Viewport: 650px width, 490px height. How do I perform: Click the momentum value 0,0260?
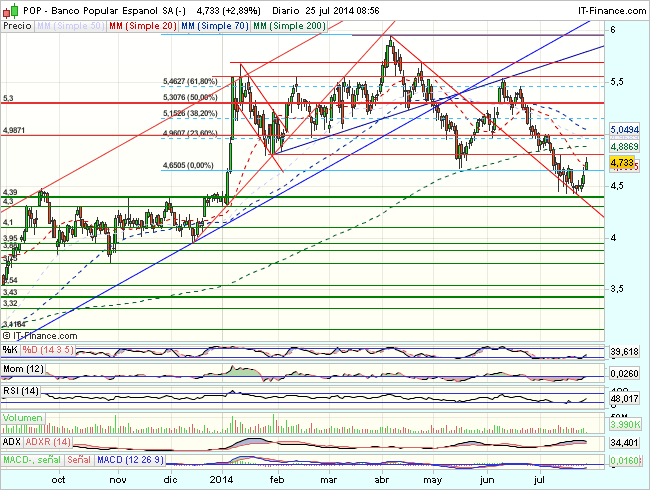click(x=624, y=374)
